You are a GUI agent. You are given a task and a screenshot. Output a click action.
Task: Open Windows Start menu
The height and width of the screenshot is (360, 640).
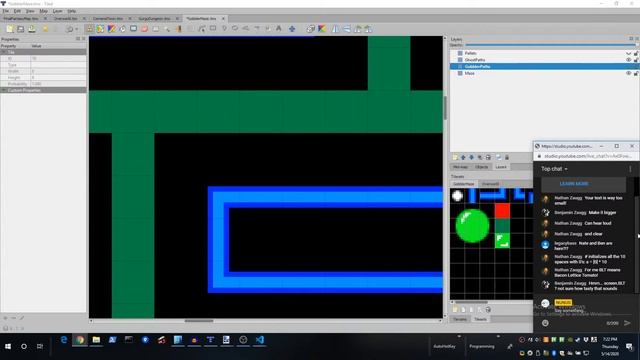tap(8, 346)
